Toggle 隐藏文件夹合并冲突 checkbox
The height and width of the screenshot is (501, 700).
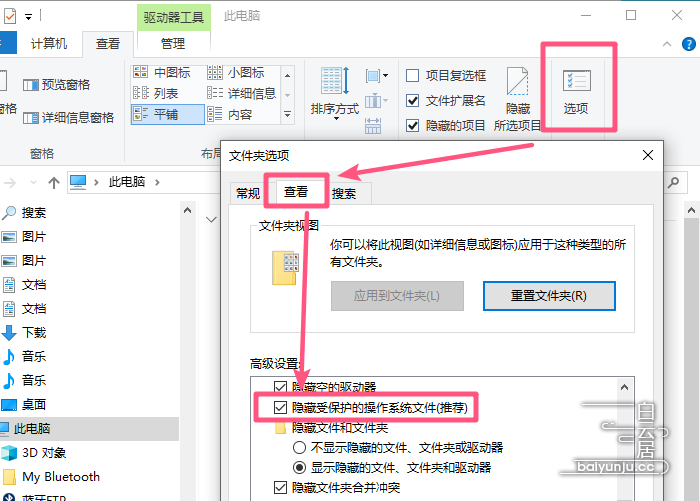coord(280,488)
